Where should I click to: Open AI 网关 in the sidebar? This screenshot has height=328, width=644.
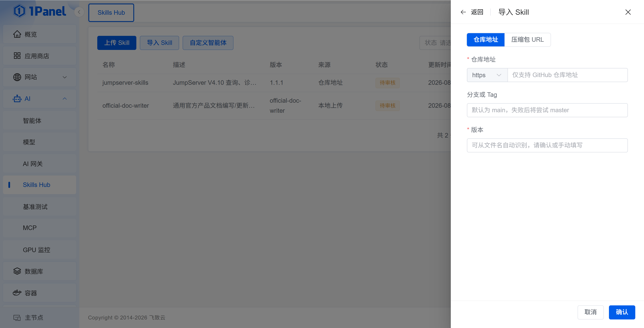point(40,164)
